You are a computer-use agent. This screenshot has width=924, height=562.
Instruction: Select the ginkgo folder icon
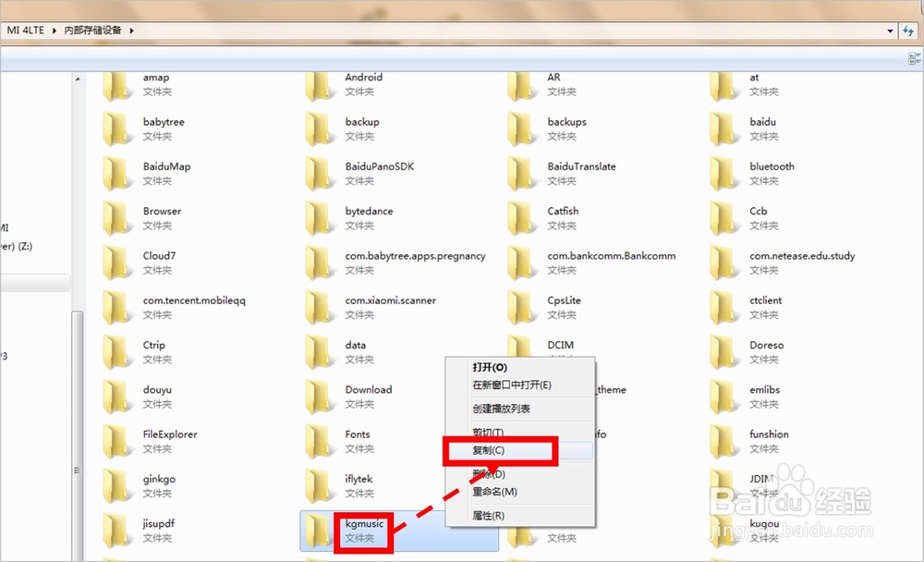[116, 486]
